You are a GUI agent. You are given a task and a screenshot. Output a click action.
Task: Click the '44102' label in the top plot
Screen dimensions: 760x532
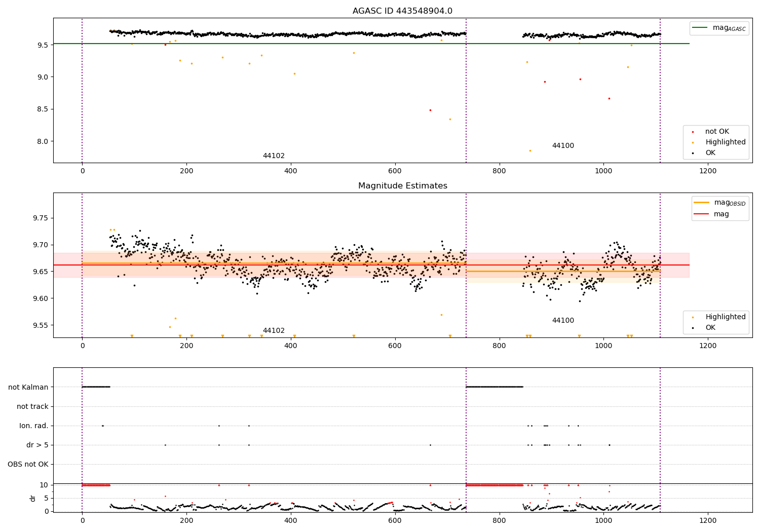pyautogui.click(x=274, y=156)
